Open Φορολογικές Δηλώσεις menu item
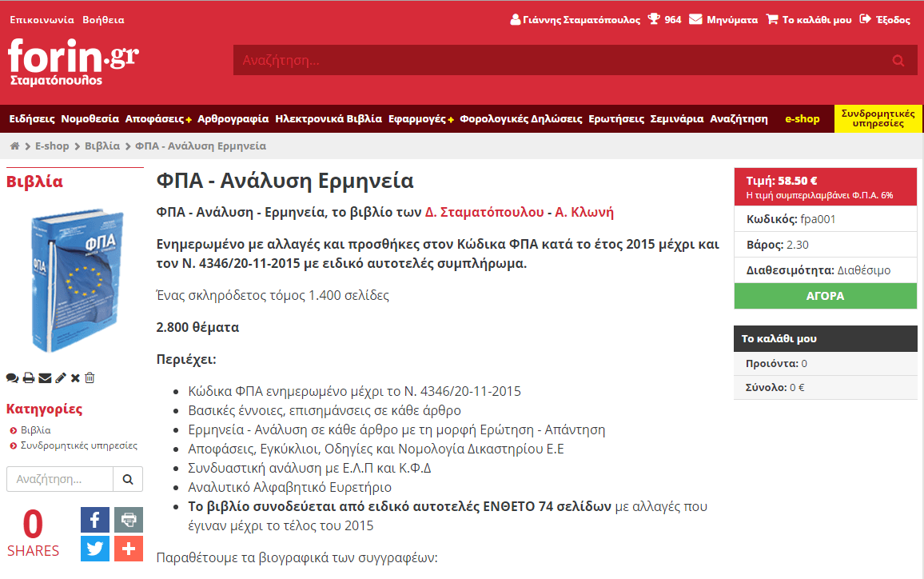Viewport: 924px width, 579px height. point(521,118)
